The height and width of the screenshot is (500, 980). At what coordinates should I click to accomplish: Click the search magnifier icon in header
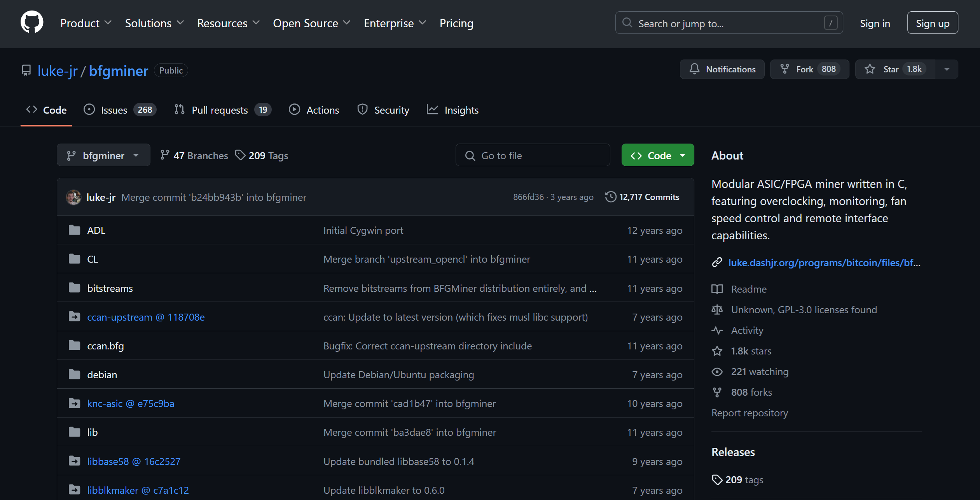[x=627, y=23]
